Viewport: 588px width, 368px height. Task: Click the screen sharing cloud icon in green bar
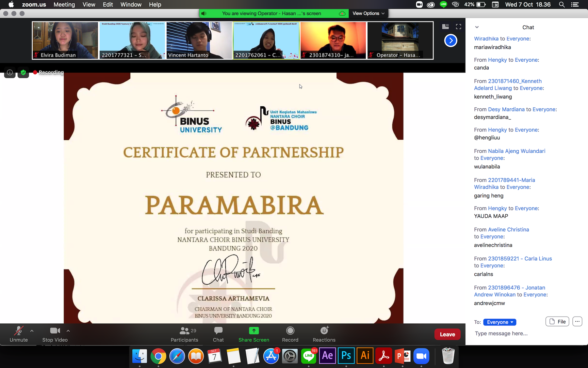click(x=342, y=13)
